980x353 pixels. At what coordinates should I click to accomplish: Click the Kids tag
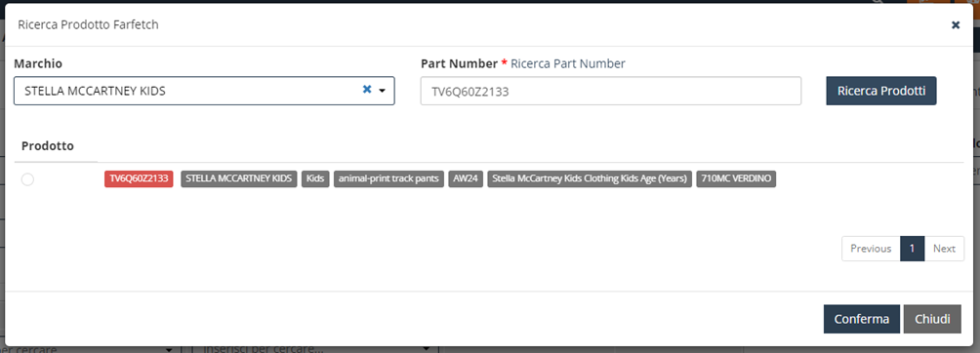pyautogui.click(x=315, y=178)
